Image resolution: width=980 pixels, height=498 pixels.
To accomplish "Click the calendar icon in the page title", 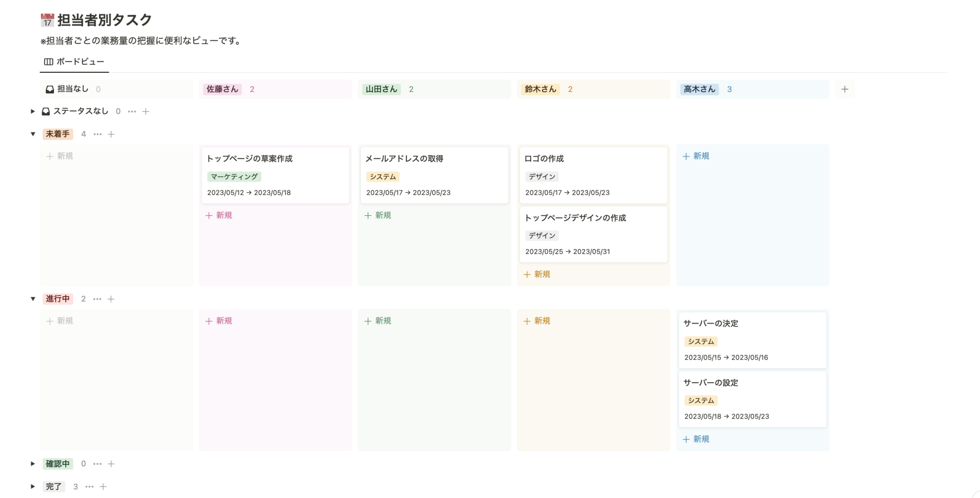I will [47, 20].
